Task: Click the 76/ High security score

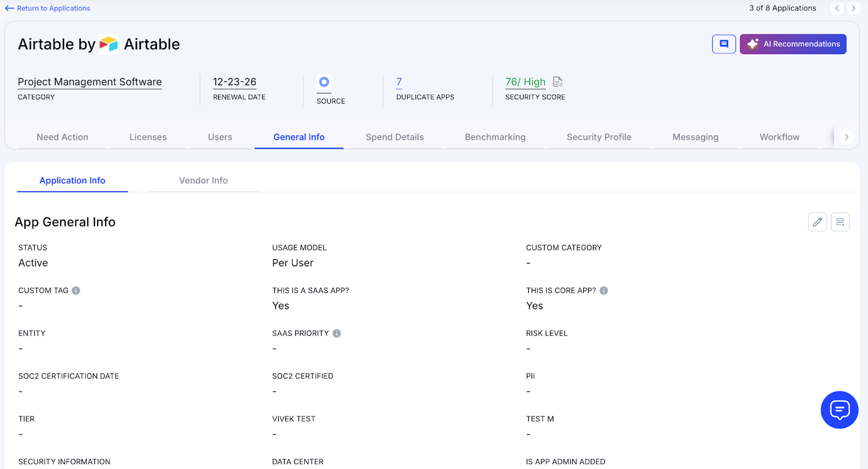Action: (x=525, y=82)
